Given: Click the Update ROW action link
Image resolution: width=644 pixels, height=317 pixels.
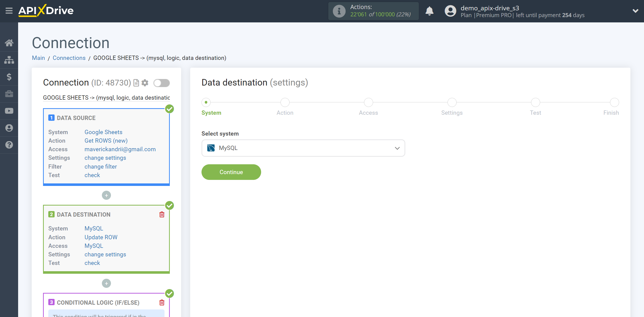Looking at the screenshot, I should (x=101, y=237).
